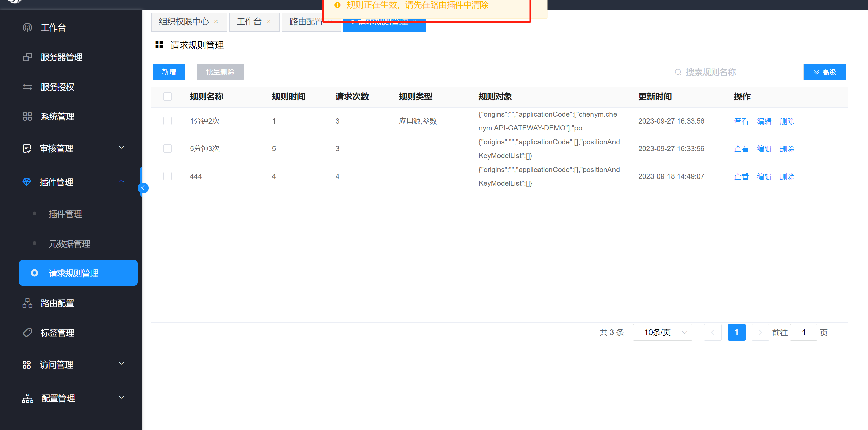Viewport: 868px width, 430px height.
Task: Click the 配置管理 sidebar icon
Action: [x=27, y=398]
